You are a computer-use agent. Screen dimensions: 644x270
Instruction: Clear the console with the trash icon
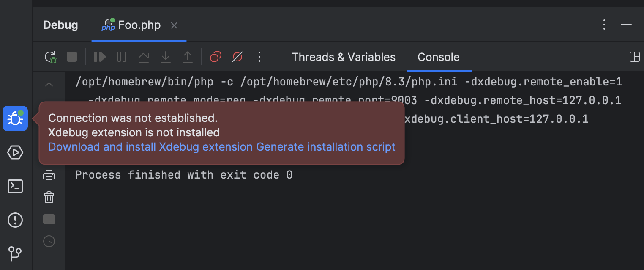point(49,197)
